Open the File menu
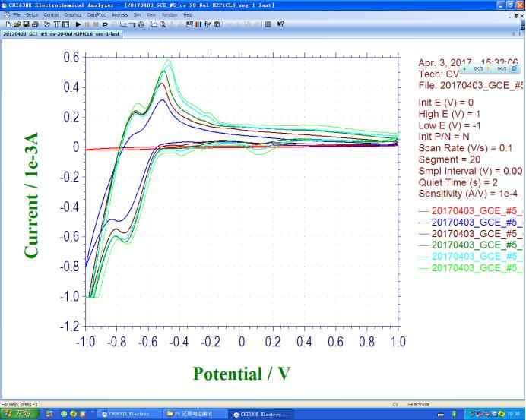This screenshot has width=526, height=420. pyautogui.click(x=17, y=14)
